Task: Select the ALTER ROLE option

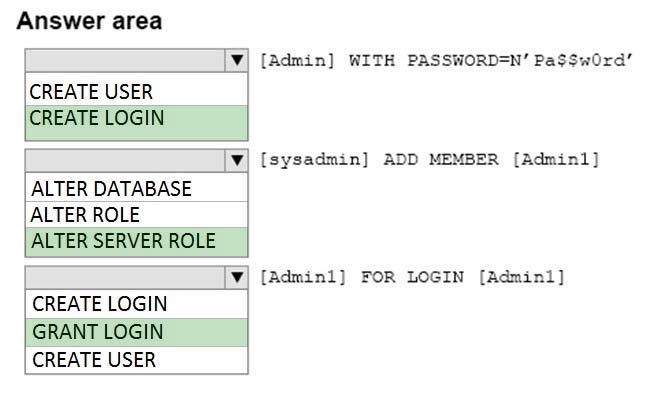Action: pyautogui.click(x=137, y=215)
